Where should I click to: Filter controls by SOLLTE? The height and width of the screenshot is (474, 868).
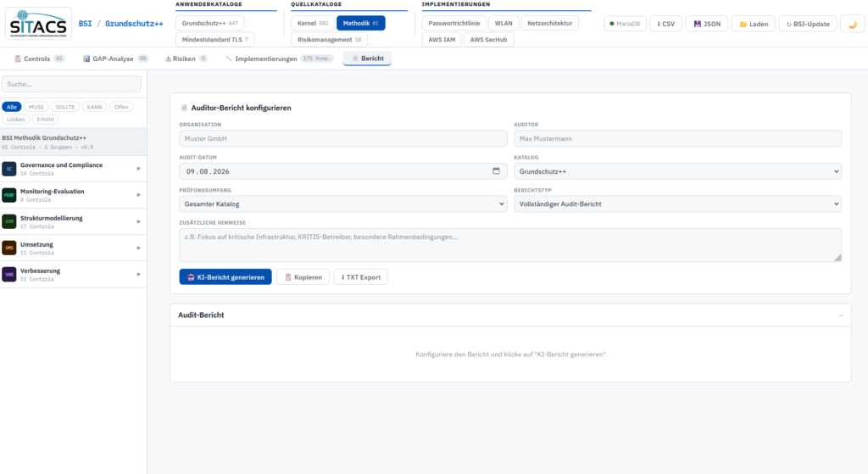pos(65,107)
